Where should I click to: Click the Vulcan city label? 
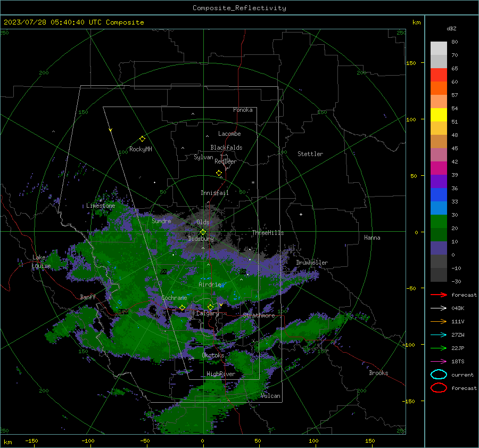click(x=270, y=396)
